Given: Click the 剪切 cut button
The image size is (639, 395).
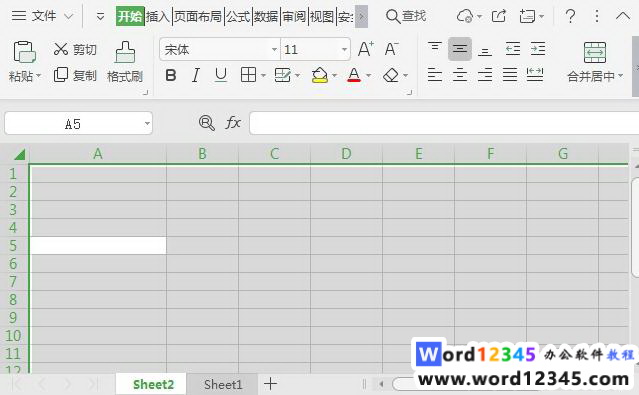Looking at the screenshot, I should (75, 49).
